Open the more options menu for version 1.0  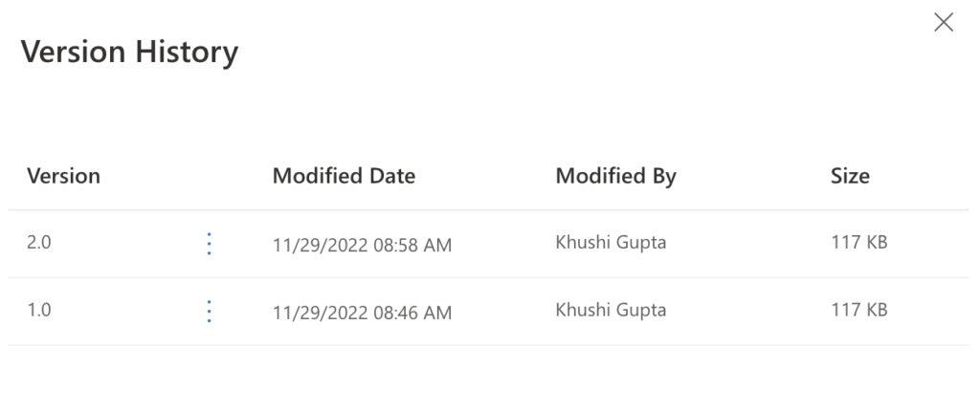point(210,311)
